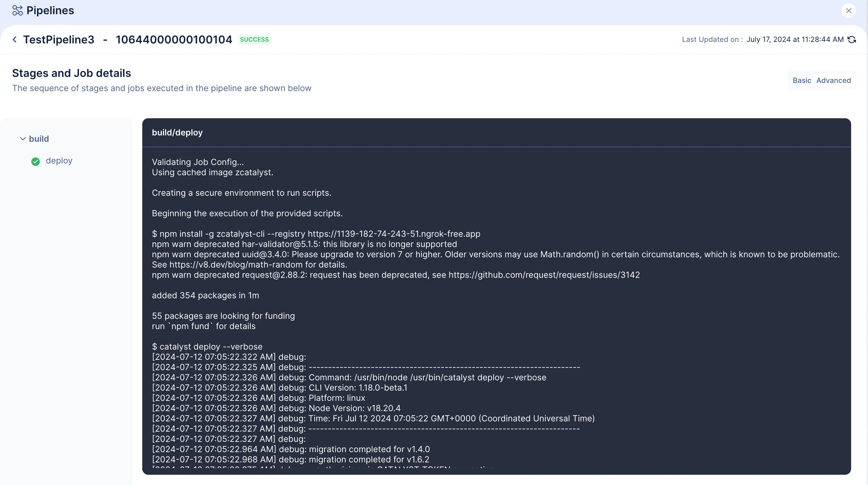Click the pipeline sequence description subtitle
The image size is (868, 485).
162,88
